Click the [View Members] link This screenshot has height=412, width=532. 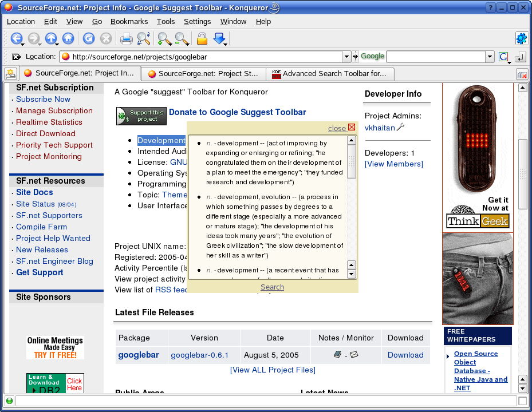394,164
